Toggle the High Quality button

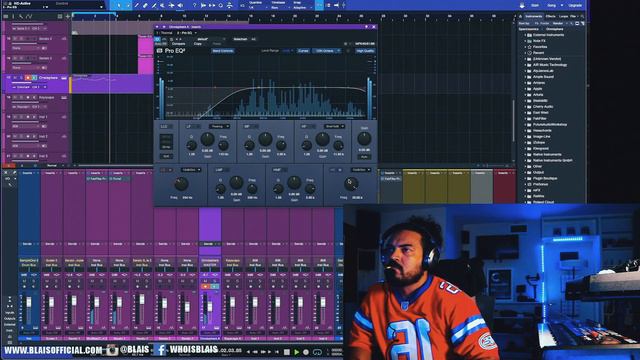pyautogui.click(x=365, y=51)
